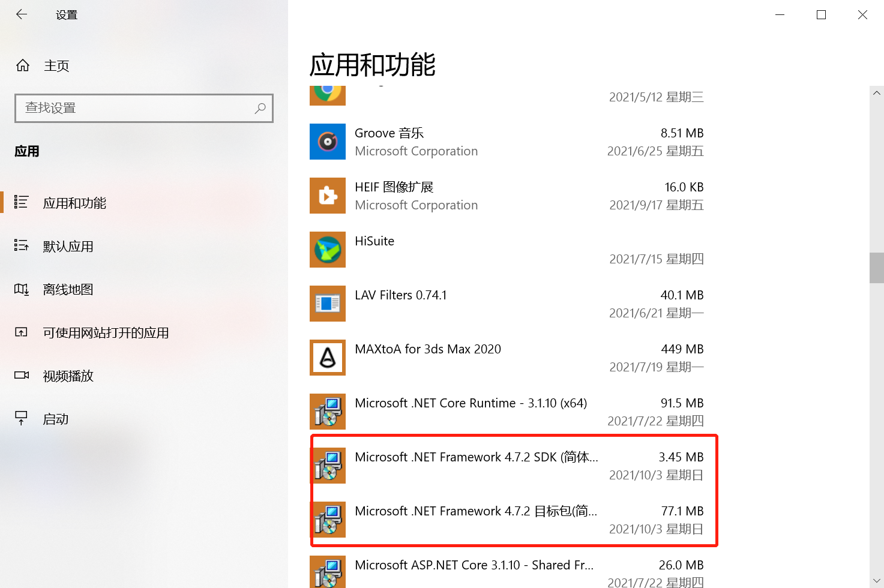Open the 主页 home icon

pyautogui.click(x=23, y=65)
